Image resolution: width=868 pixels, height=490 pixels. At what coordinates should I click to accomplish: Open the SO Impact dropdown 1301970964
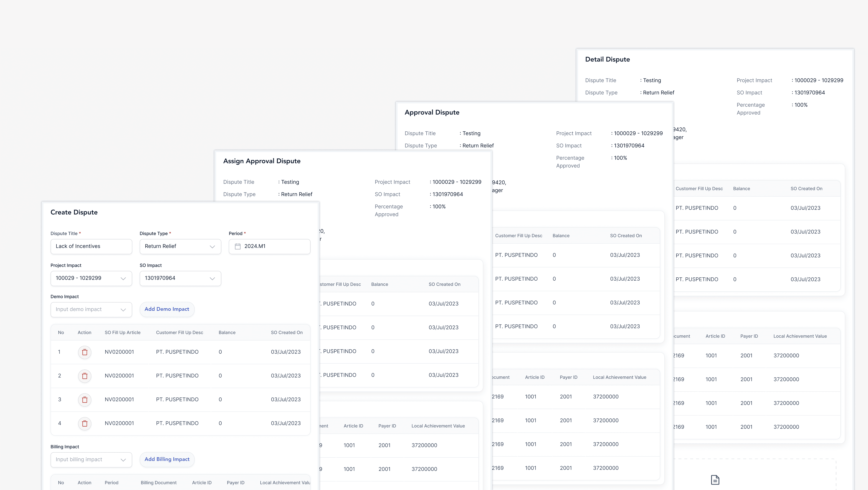[212, 278]
